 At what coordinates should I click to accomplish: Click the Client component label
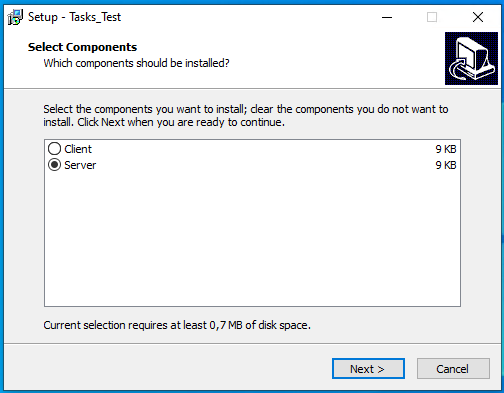point(78,149)
